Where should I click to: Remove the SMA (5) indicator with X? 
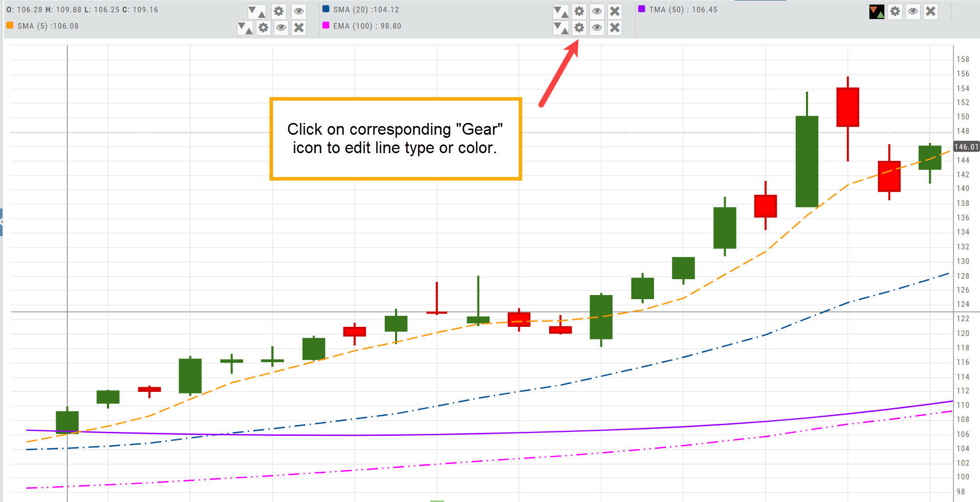299,28
